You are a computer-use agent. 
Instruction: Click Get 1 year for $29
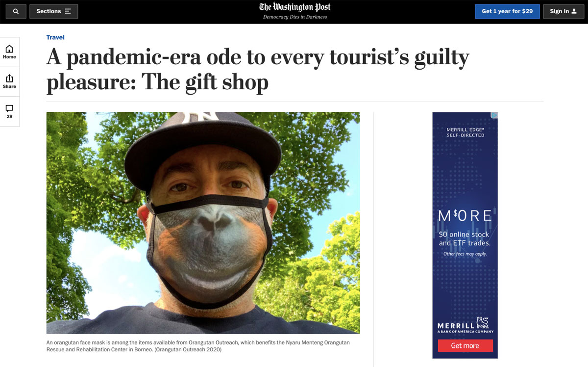507,11
